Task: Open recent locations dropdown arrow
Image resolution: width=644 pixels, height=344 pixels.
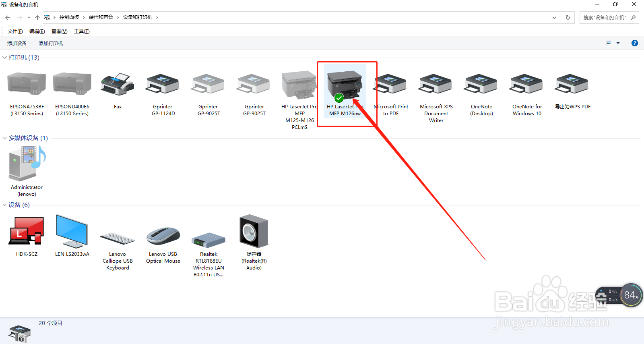Action: point(29,17)
